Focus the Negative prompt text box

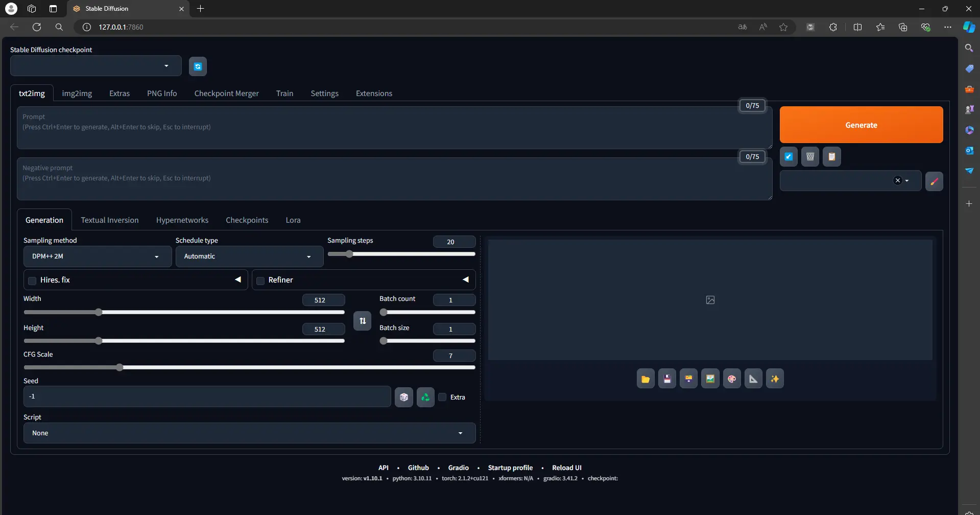pyautogui.click(x=394, y=179)
